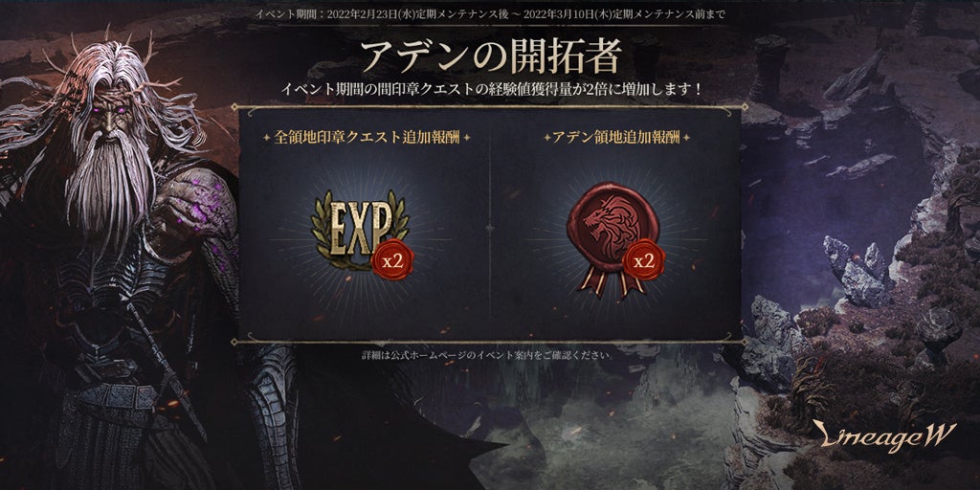Click the x2 badge on lion seal
980x490 pixels.
coord(643,259)
